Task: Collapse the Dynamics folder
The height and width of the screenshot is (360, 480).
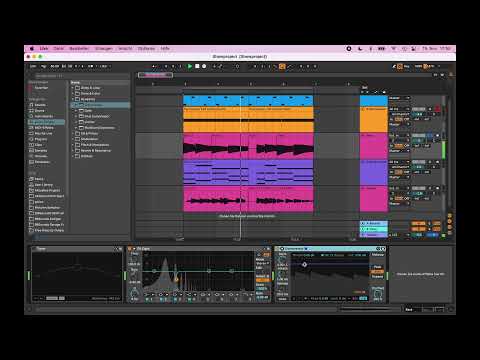Action: 73,99
